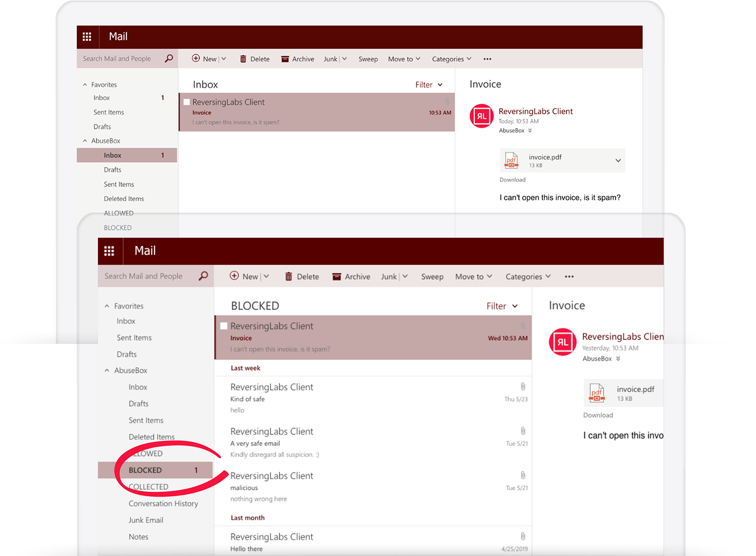This screenshot has width=756, height=556.
Task: Click invoice.pdf file icon in front window
Action: coord(597,393)
